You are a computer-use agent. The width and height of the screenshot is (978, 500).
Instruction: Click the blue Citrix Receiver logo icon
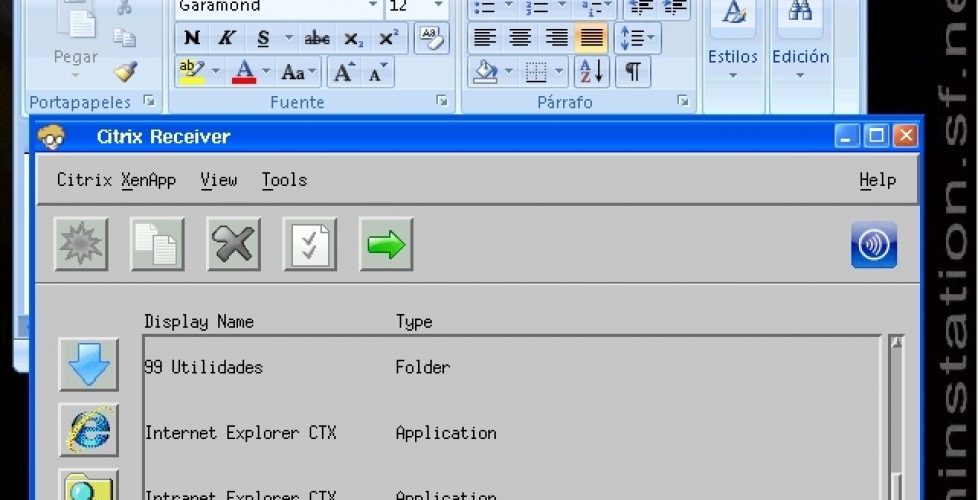(x=874, y=245)
